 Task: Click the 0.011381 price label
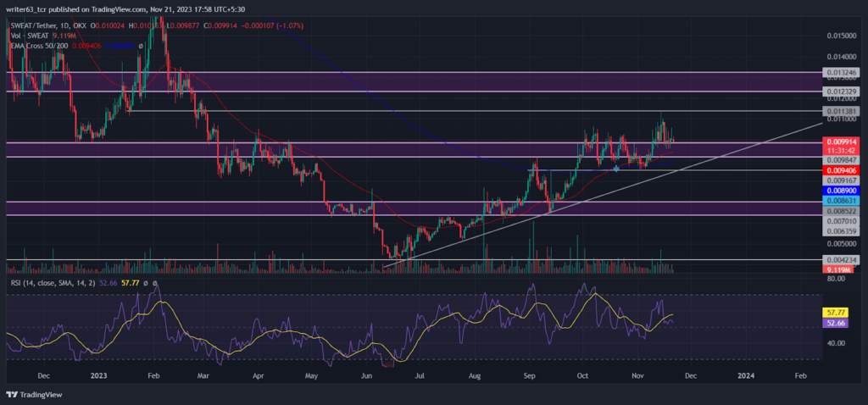click(841, 111)
